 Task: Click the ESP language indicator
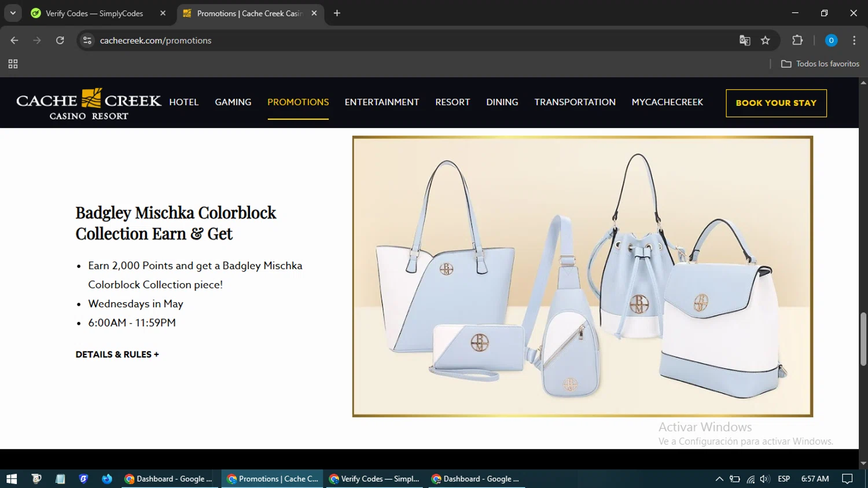tap(784, 479)
